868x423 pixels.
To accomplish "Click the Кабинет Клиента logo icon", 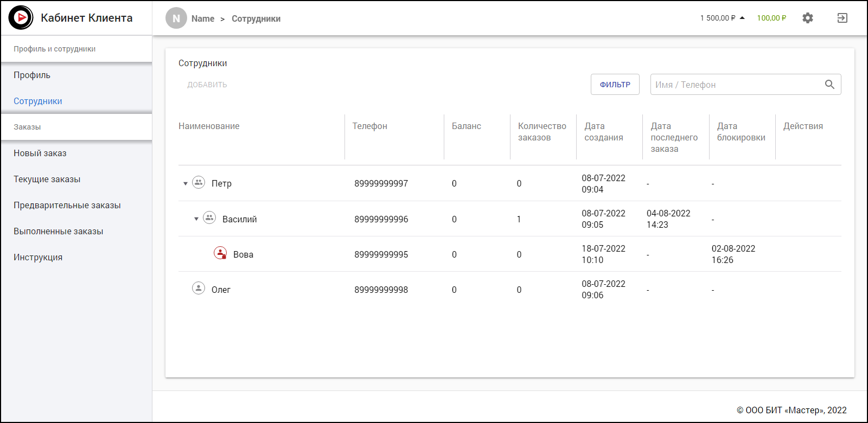I will (x=21, y=18).
